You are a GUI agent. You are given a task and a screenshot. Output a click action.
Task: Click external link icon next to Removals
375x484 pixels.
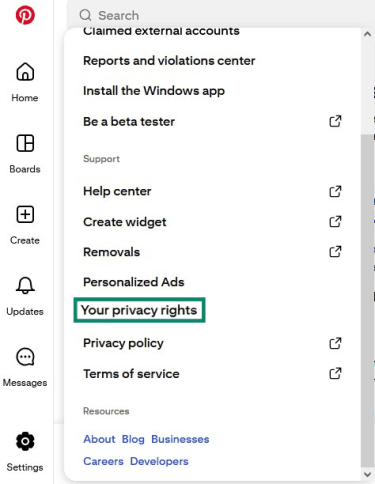click(335, 252)
